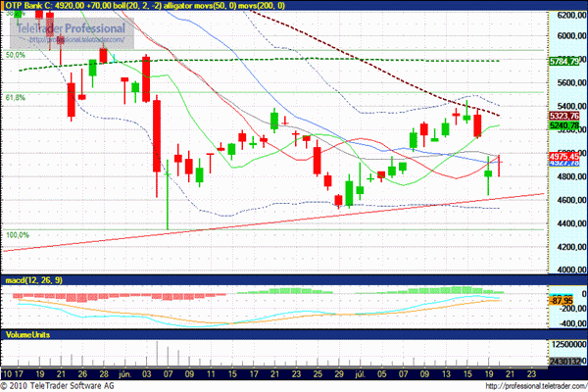Click the 100.0% Fibonacci level label

18,235
